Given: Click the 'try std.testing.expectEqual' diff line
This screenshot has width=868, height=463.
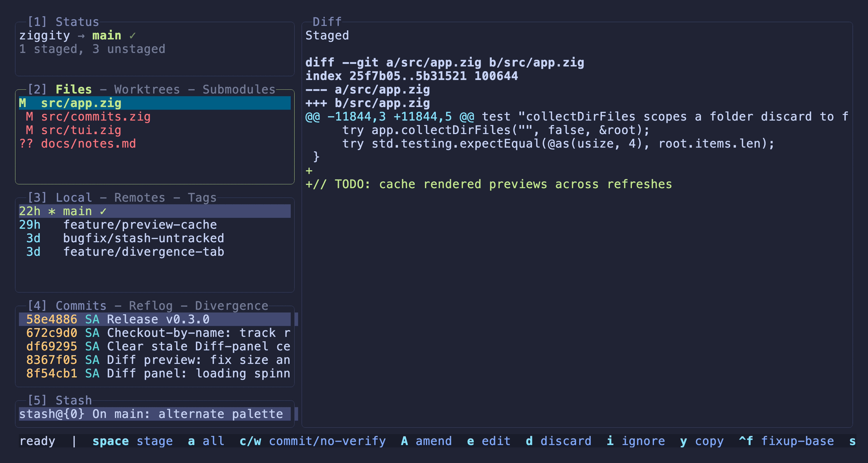Looking at the screenshot, I should [x=558, y=144].
